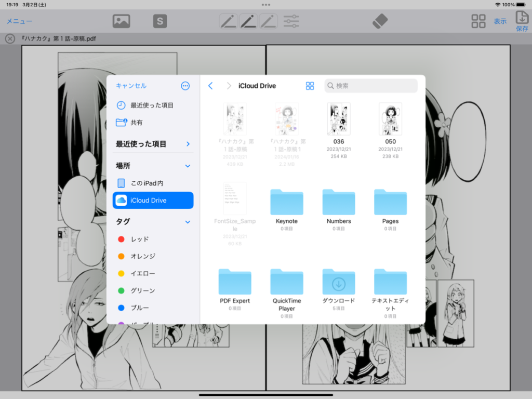Select the オレンジ orange tag
The width and height of the screenshot is (532, 399).
(153, 256)
